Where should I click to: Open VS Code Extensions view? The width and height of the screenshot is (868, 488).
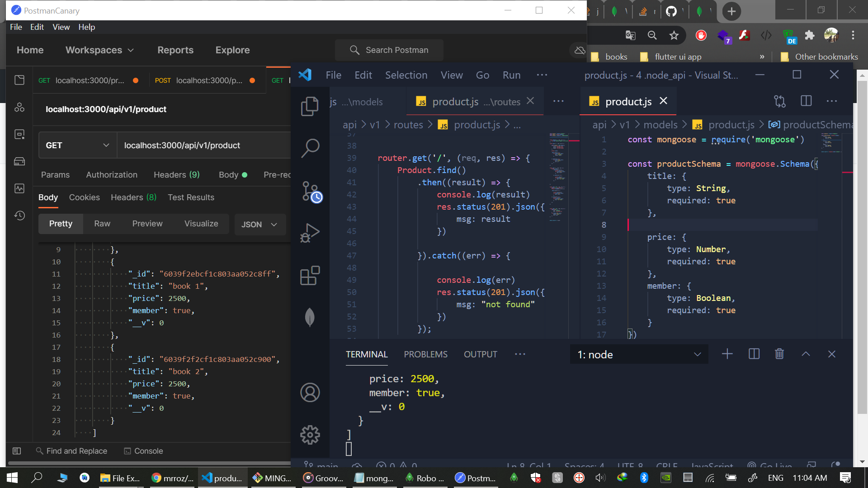click(310, 275)
